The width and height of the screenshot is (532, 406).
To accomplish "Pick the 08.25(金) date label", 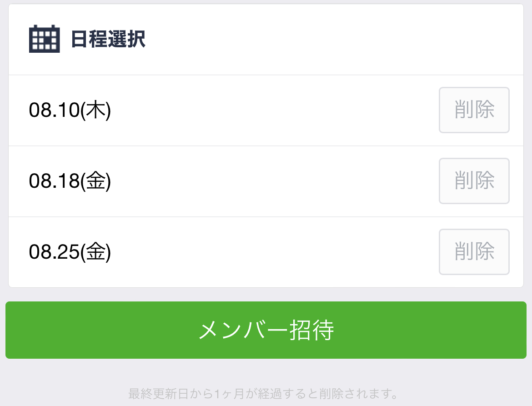I will click(70, 252).
